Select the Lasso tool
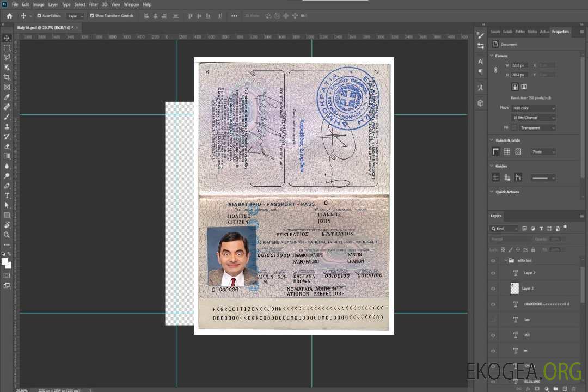 7,57
